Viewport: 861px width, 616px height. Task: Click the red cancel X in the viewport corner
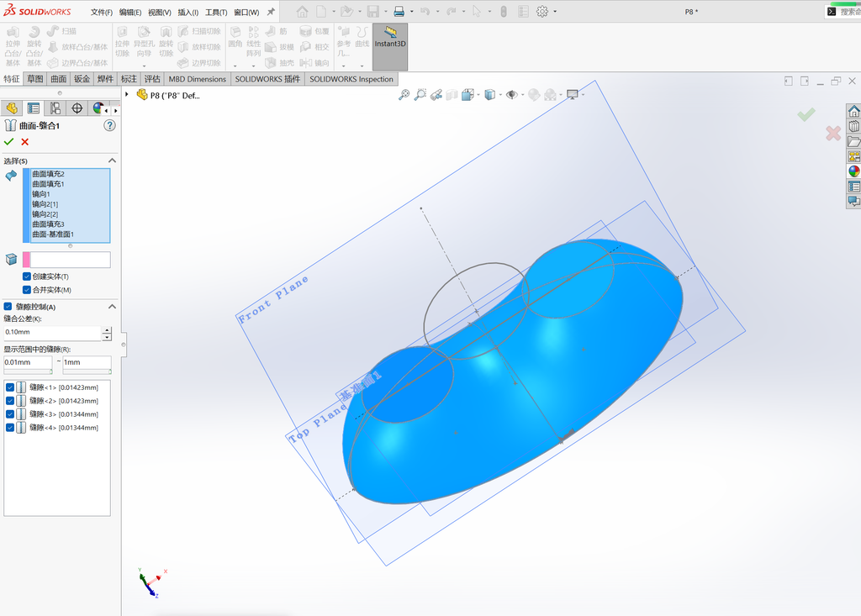[833, 133]
